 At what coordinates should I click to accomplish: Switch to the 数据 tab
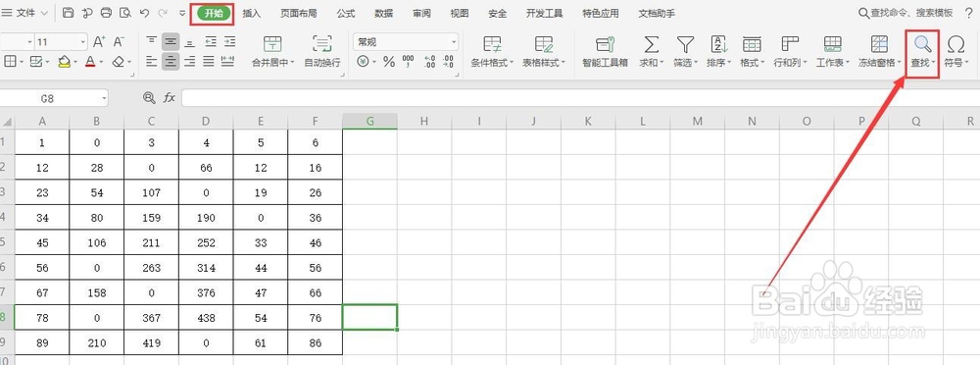point(384,13)
